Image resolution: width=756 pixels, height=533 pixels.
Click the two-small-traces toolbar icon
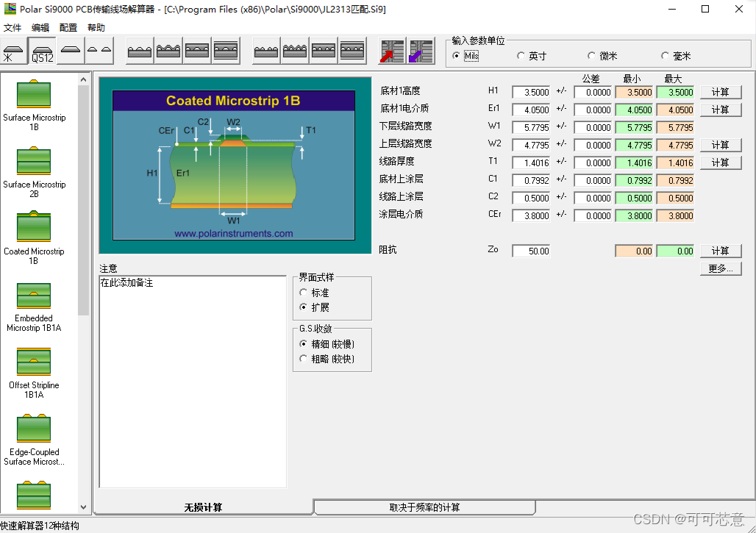coord(100,51)
